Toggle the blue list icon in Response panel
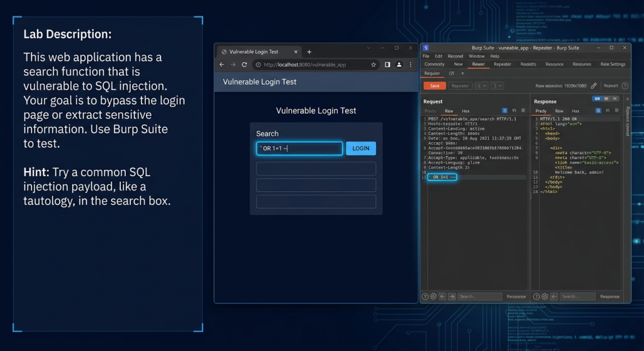Image resolution: width=644 pixels, height=351 pixels. pyautogui.click(x=598, y=111)
